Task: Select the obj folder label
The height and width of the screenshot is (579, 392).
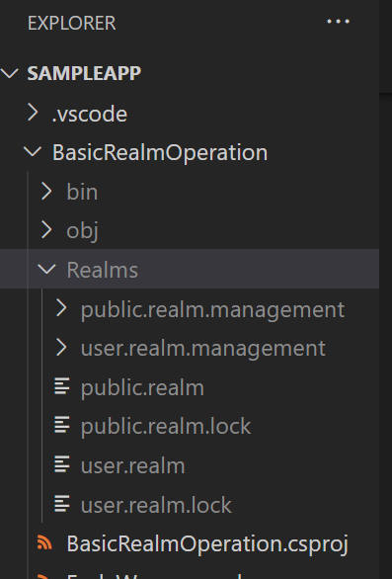Action: [82, 231]
